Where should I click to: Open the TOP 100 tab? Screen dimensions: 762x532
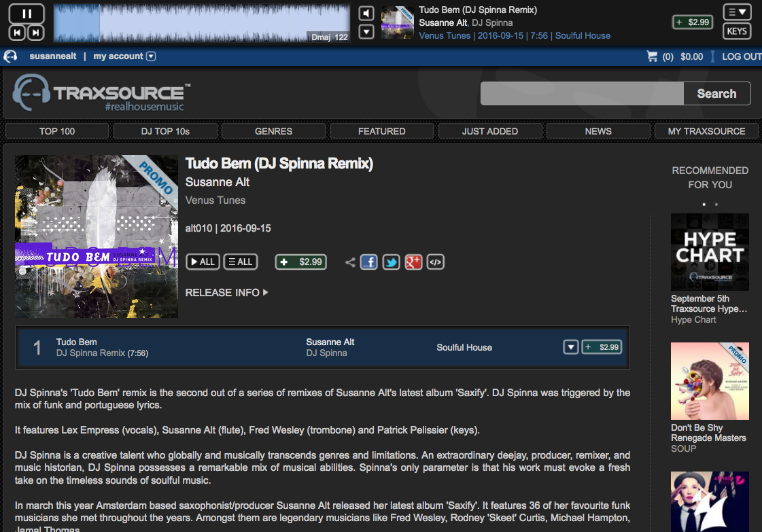[57, 131]
